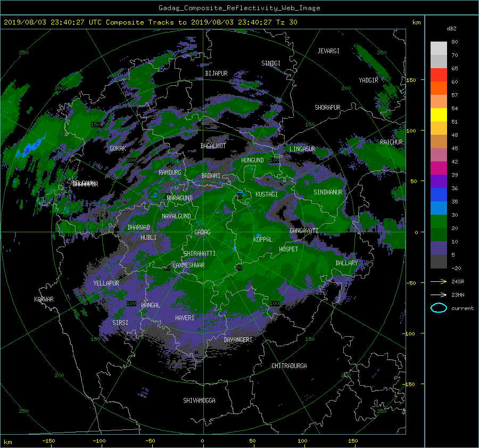Click the HOSPET city label
The image size is (479, 448).
tap(288, 249)
